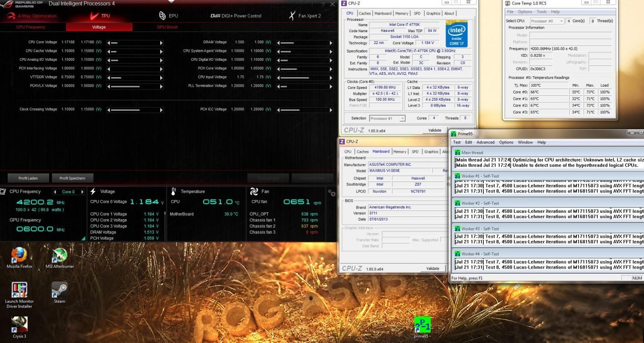Select previous core in CPU Frequency panel
644x343 pixels.
[55, 192]
